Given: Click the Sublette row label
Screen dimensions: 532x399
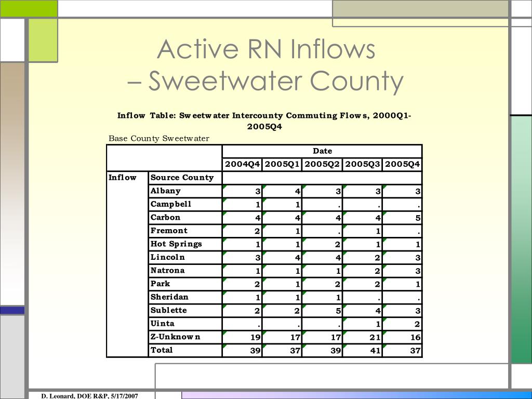Looking at the screenshot, I should (x=168, y=310).
